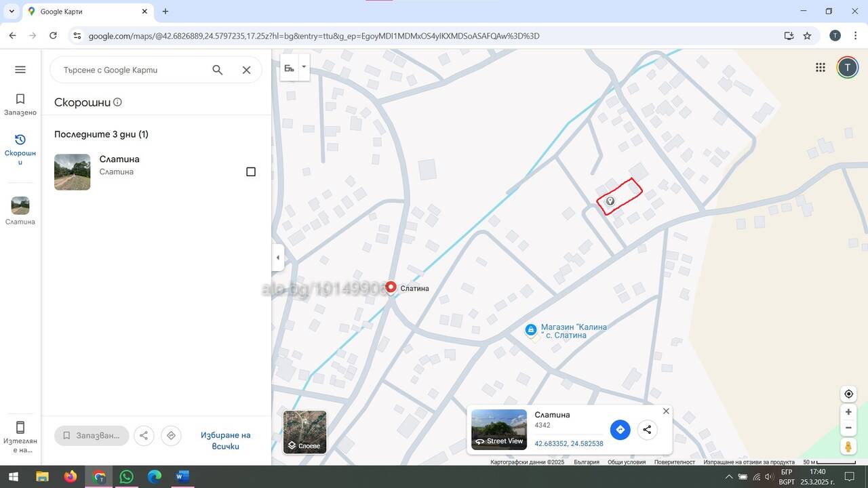Open WhatsApp from taskbar
Screen dimensions: 868x488
[x=127, y=476]
